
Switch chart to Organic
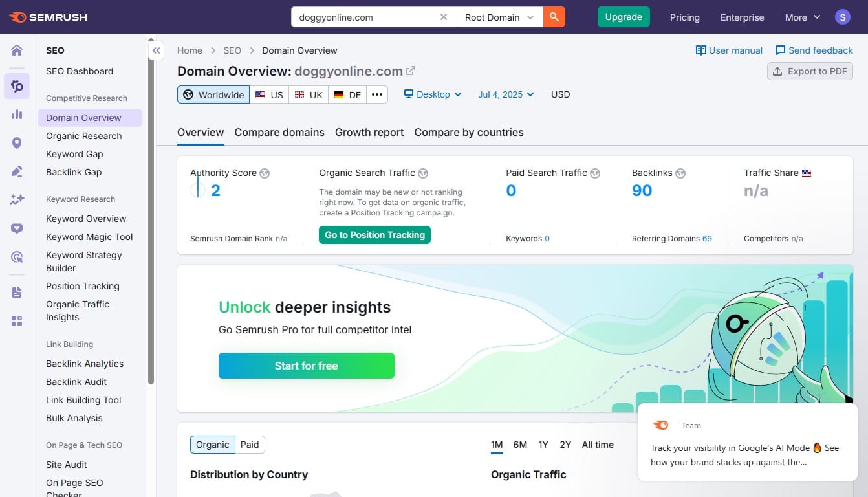(212, 445)
